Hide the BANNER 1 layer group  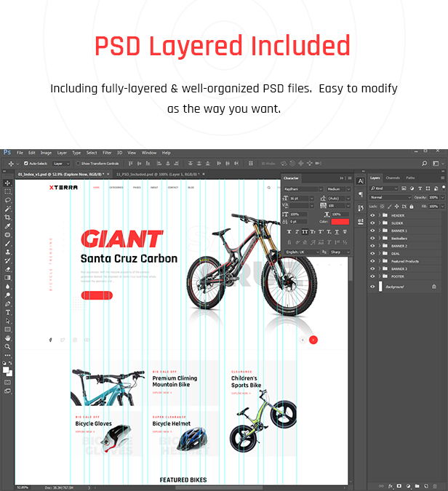tap(372, 231)
